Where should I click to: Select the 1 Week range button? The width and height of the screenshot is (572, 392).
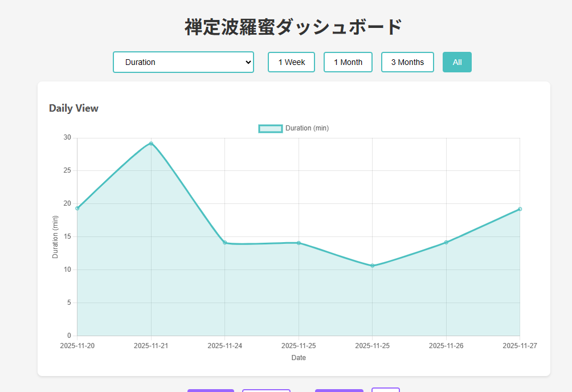(291, 62)
